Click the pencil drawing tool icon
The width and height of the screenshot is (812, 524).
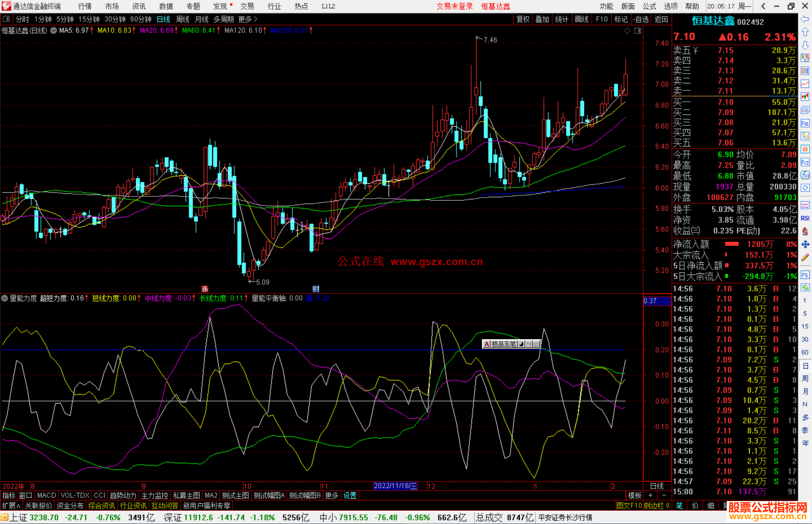[805, 257]
